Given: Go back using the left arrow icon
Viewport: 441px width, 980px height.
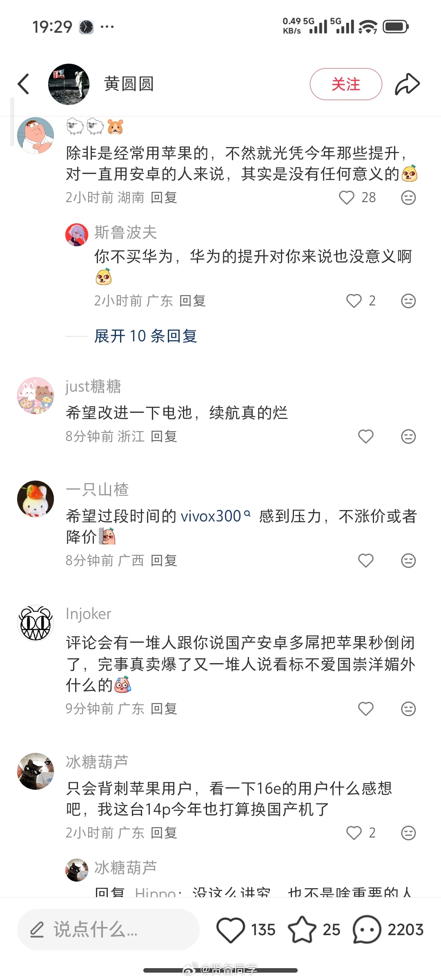Looking at the screenshot, I should point(24,84).
